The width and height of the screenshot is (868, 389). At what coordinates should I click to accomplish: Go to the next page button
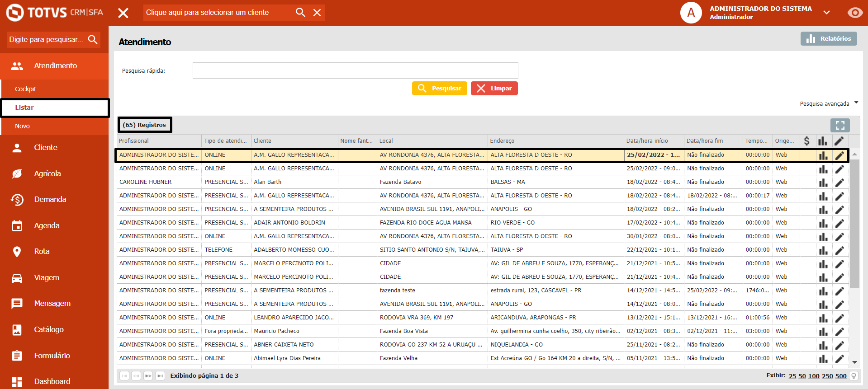pos(148,376)
